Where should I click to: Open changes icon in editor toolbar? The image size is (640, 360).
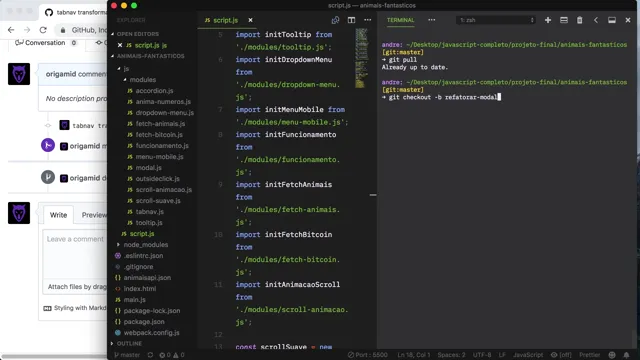335,20
